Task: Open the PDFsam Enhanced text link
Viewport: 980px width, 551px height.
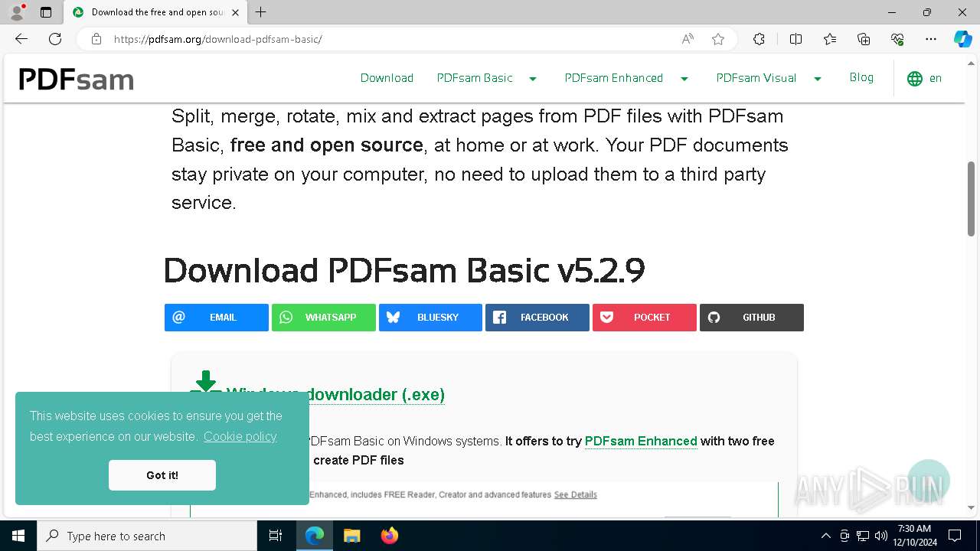Action: [641, 441]
